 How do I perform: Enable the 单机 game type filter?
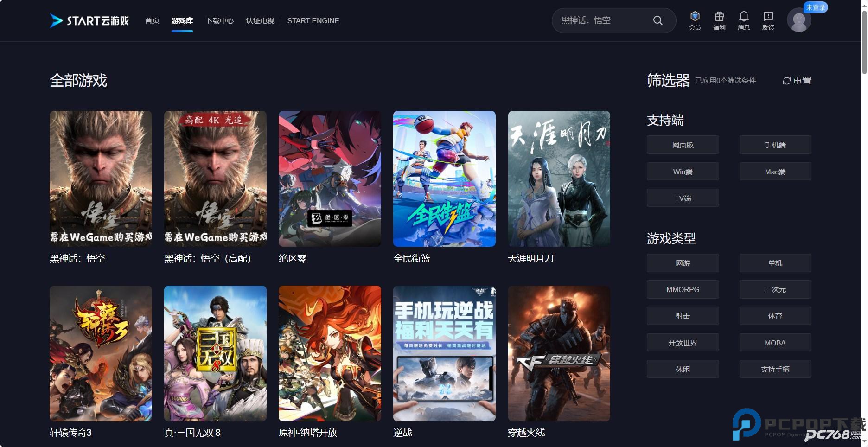coord(775,262)
